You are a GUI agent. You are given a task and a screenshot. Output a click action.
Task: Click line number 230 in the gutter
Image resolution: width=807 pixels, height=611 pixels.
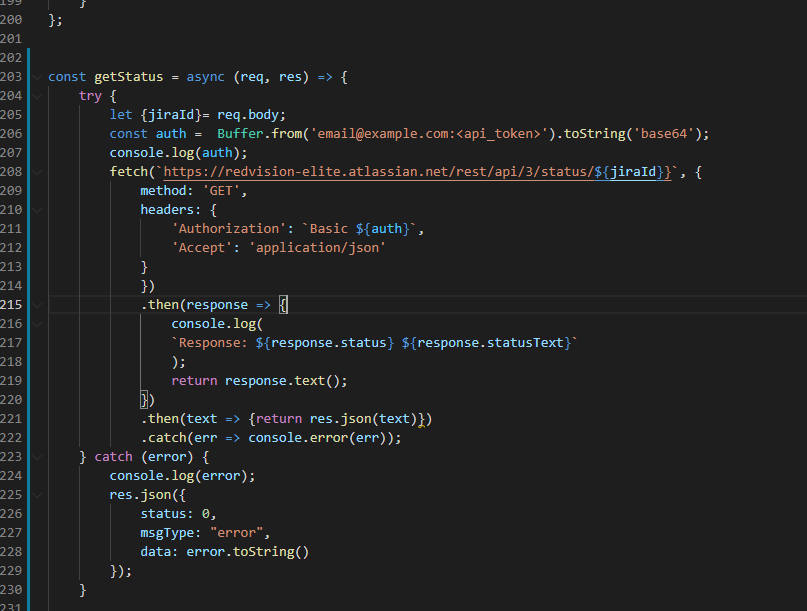(12, 590)
